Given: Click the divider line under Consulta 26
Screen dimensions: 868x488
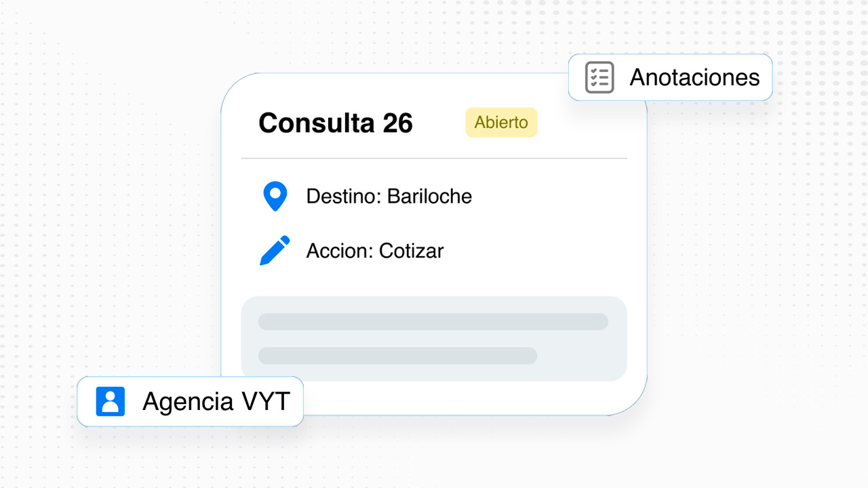Looking at the screenshot, I should click(x=434, y=158).
